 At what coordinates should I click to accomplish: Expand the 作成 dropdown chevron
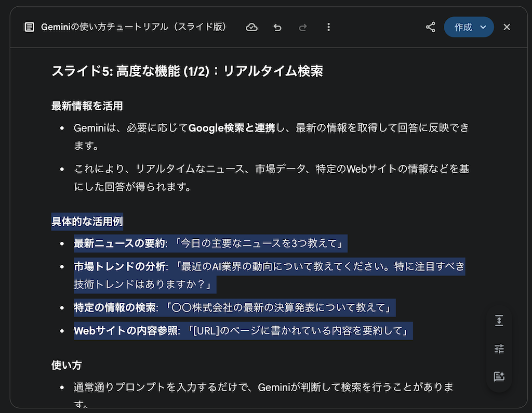(x=483, y=27)
